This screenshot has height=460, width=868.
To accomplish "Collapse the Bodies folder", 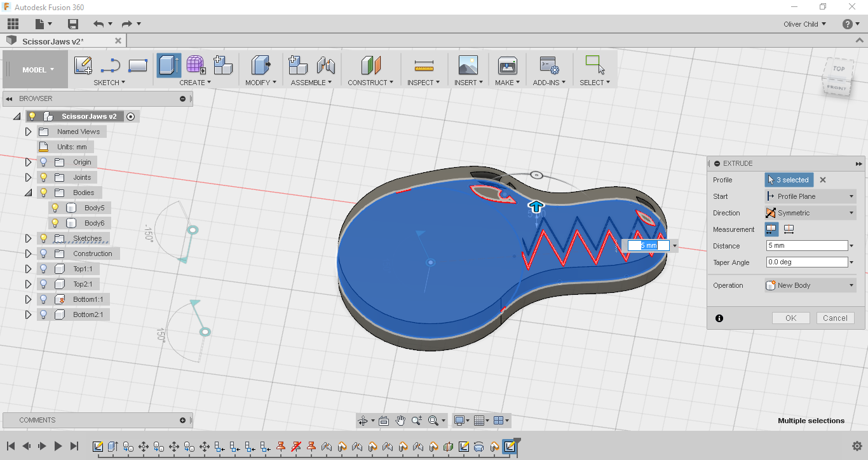I will pyautogui.click(x=28, y=193).
